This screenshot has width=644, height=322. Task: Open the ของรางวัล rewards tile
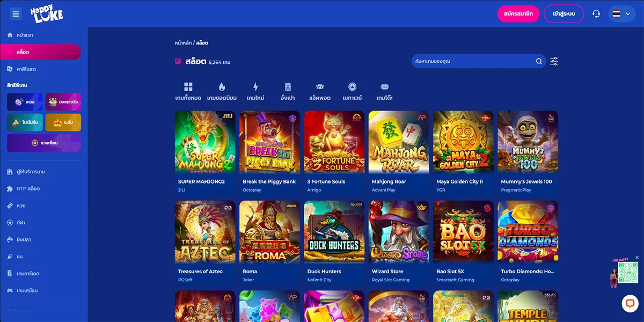click(63, 101)
